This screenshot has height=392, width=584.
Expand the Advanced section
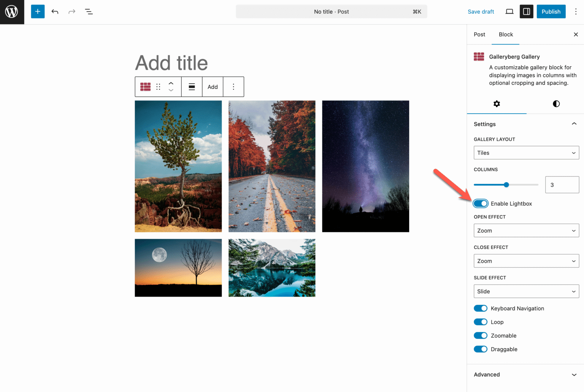coord(525,375)
